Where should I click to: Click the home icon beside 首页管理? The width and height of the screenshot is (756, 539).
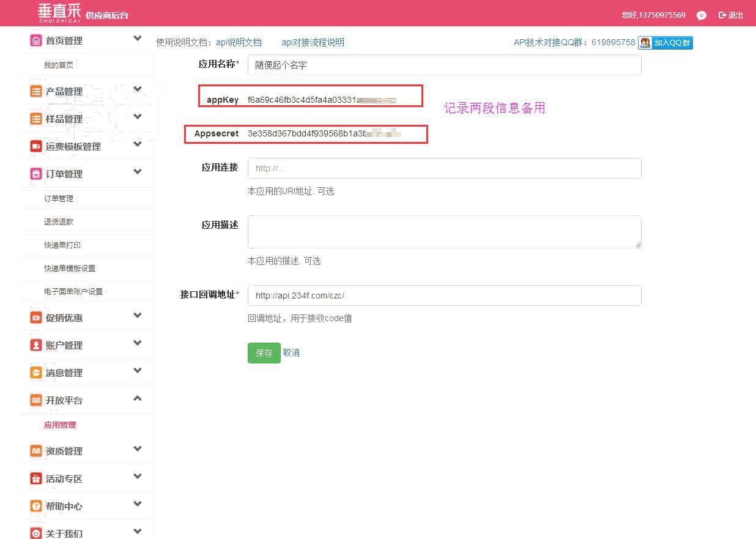coord(36,40)
